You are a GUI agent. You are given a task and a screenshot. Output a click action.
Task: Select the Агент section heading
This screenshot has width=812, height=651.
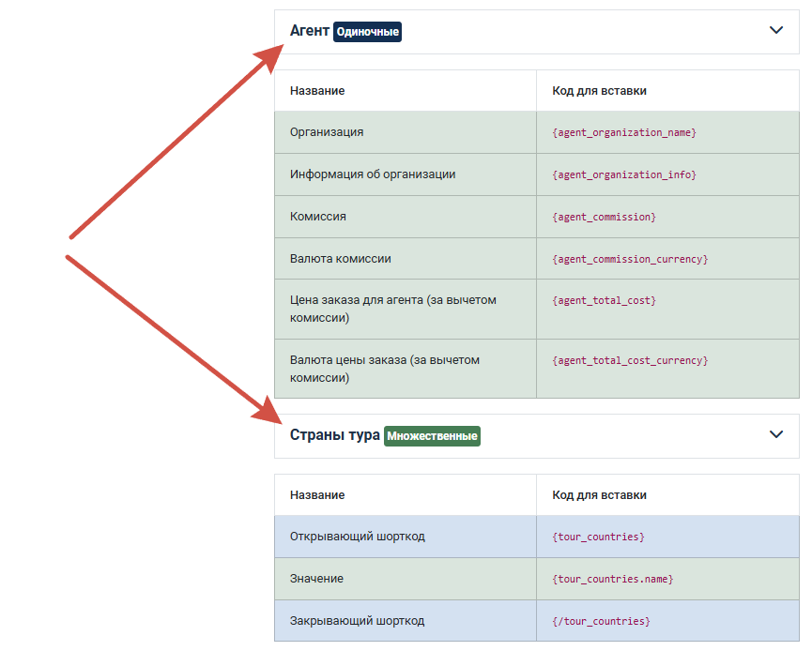[309, 31]
